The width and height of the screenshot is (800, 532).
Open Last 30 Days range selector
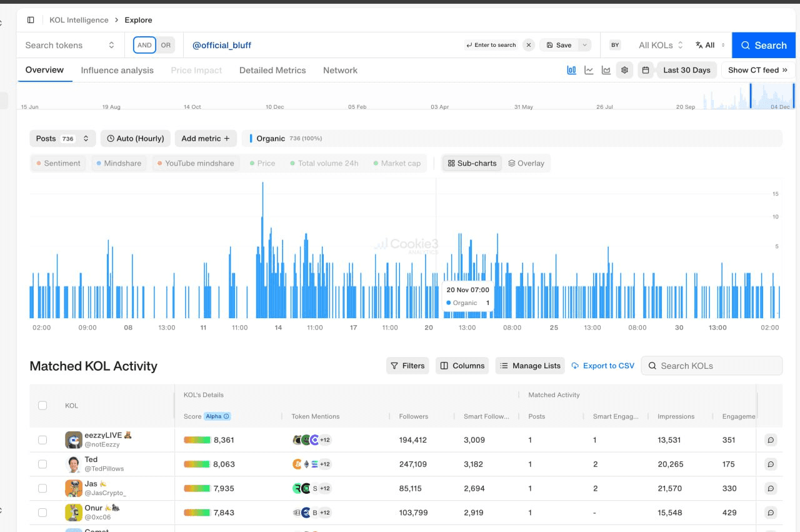(686, 70)
